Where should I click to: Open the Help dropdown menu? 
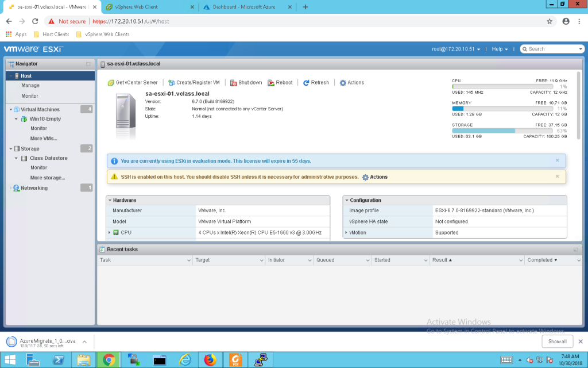[x=500, y=49]
